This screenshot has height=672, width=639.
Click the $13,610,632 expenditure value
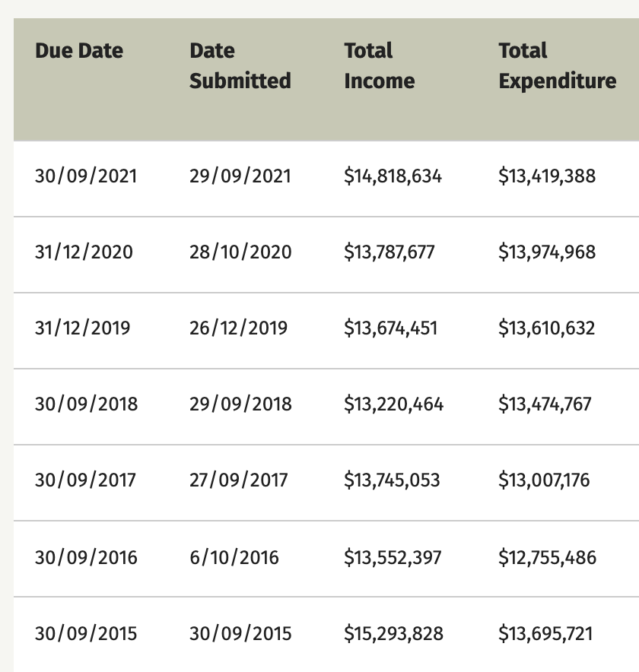[546, 328]
